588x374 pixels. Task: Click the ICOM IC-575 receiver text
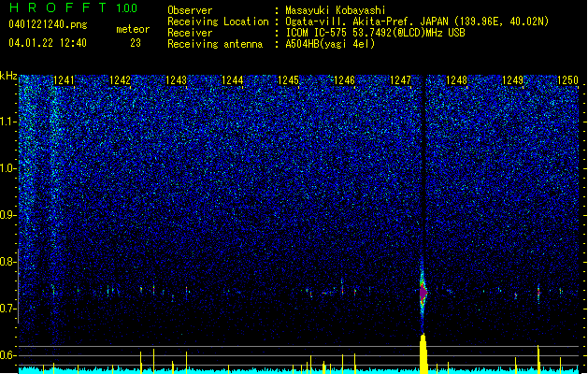click(375, 33)
